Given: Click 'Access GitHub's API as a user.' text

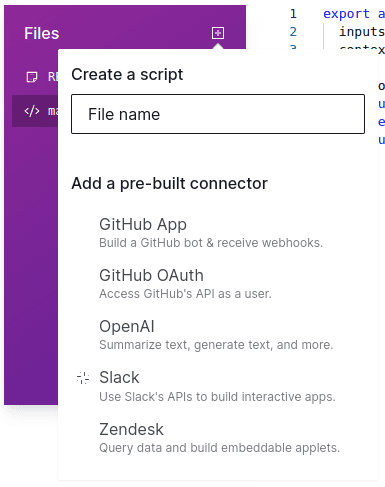Looking at the screenshot, I should pyautogui.click(x=185, y=294).
